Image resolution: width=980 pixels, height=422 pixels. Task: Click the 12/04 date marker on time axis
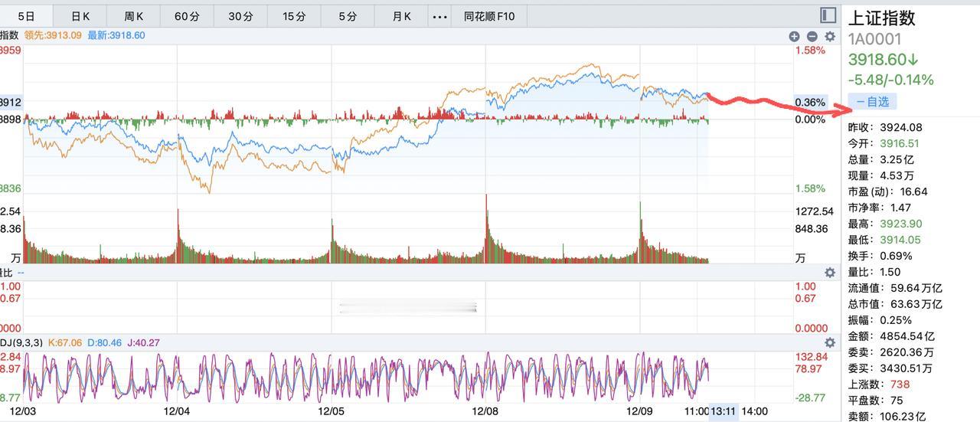[178, 411]
